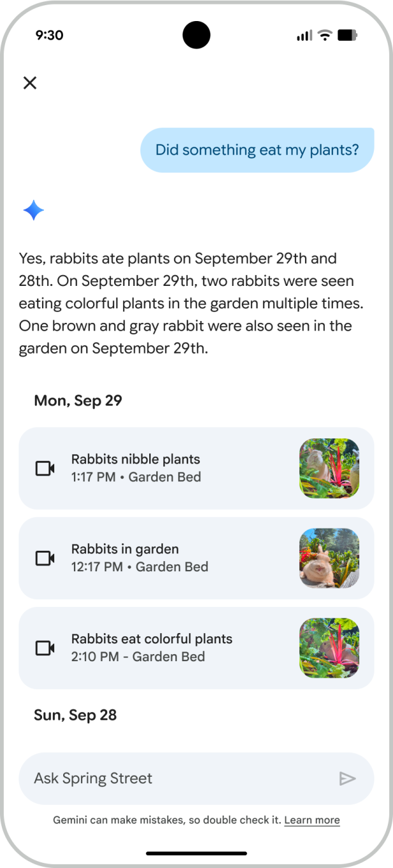Open the Learn more link

312,819
